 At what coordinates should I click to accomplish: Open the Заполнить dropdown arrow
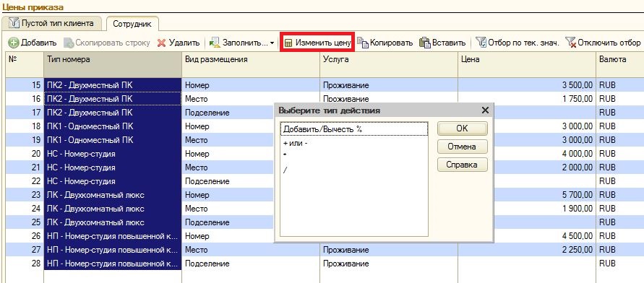coord(272,43)
